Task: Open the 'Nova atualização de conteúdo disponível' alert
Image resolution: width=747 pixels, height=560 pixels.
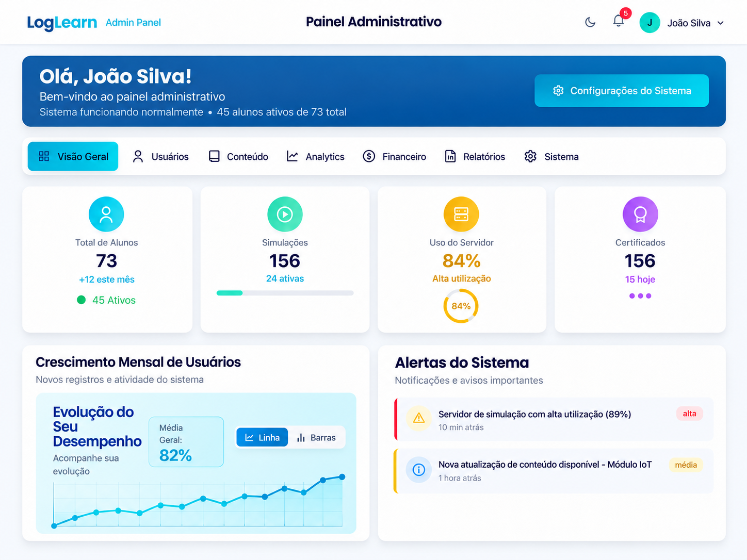Action: [554, 471]
